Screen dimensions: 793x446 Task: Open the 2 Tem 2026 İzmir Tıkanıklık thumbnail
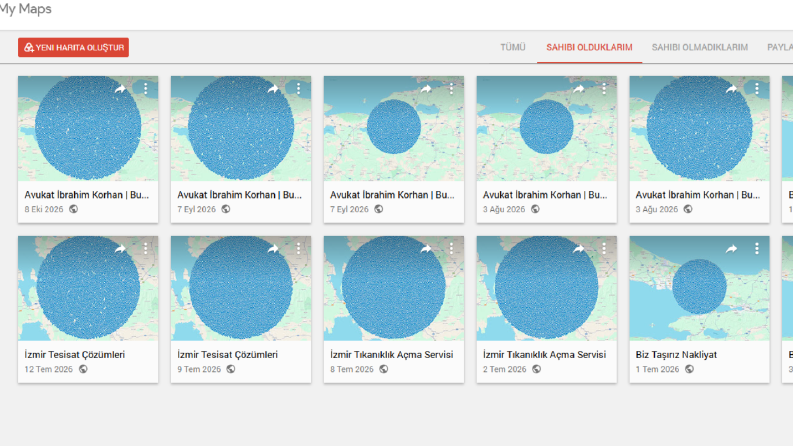click(x=546, y=288)
